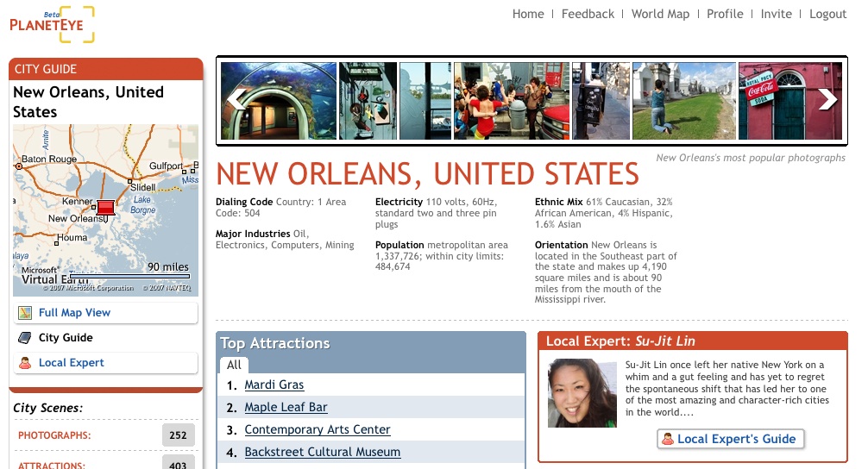Click New Orleans's most popular photographs caption
The image size is (868, 469).
tap(751, 158)
